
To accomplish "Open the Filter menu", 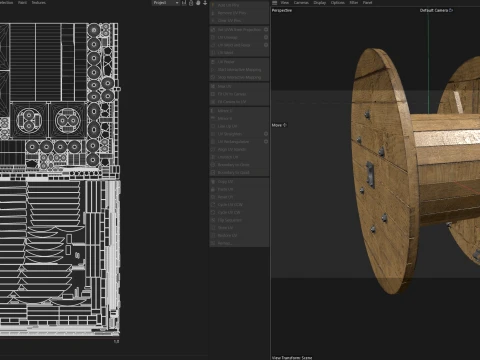I will tap(354, 3).
